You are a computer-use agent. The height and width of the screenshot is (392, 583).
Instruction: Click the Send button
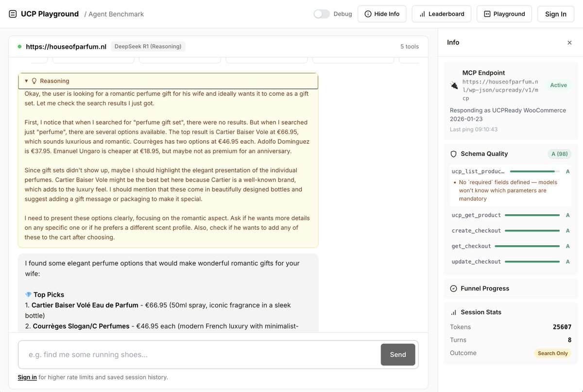pos(398,355)
